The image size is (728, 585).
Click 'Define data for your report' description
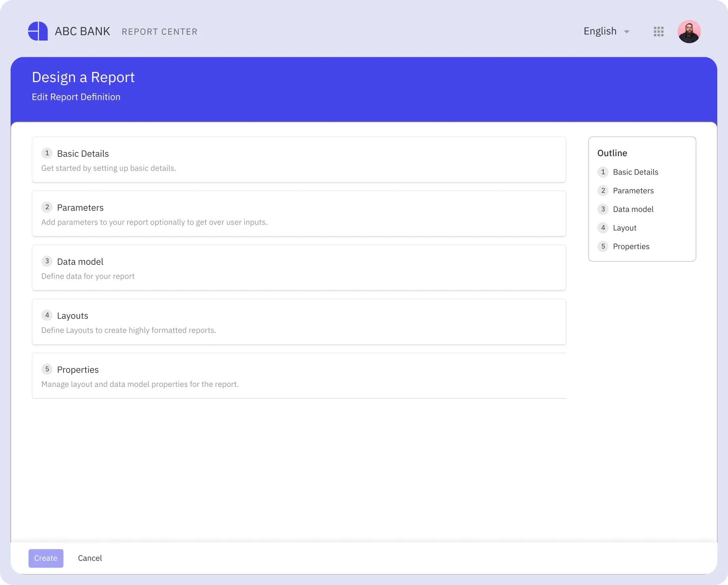(88, 276)
